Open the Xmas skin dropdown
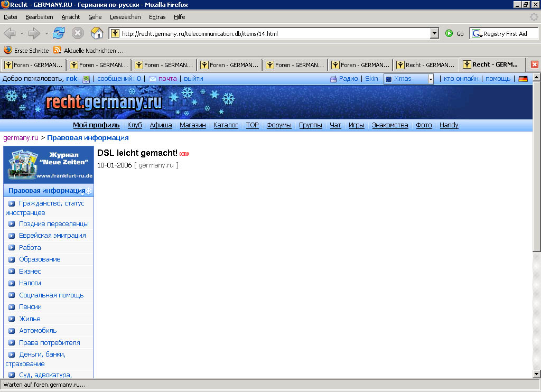The width and height of the screenshot is (541, 392). [x=430, y=79]
